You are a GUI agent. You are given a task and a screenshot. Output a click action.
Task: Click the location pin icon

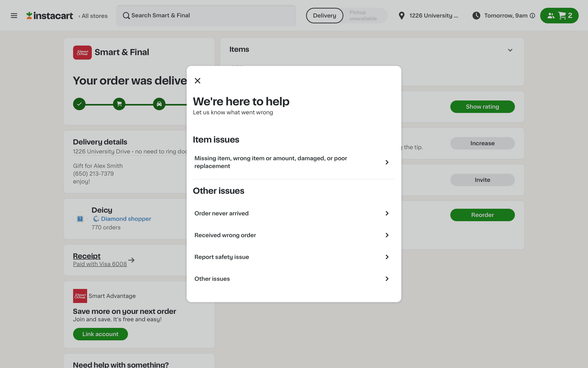(401, 16)
